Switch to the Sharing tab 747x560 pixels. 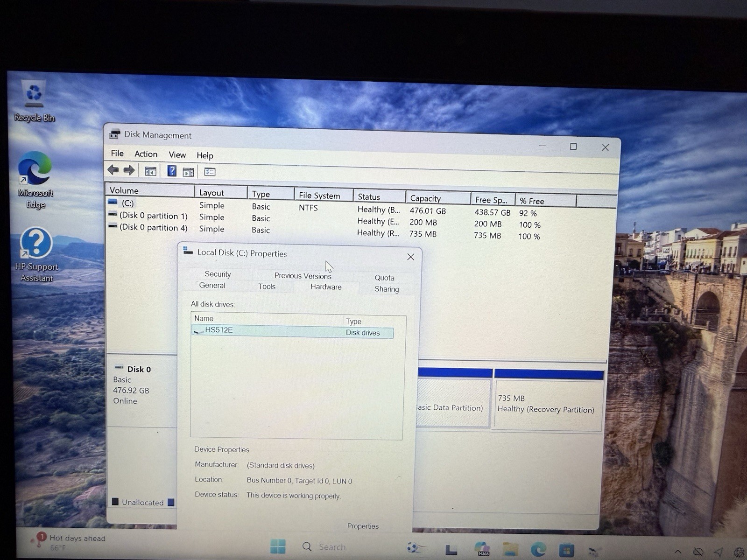coord(387,289)
